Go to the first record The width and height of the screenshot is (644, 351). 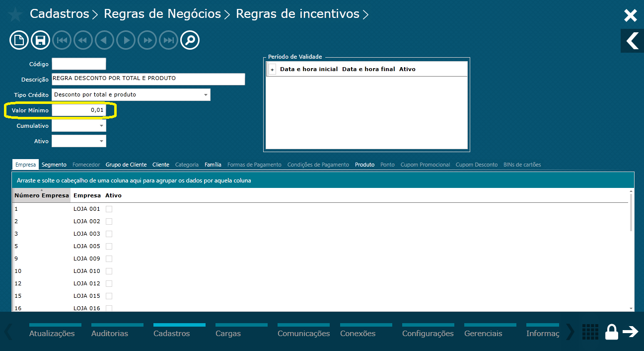tap(62, 40)
